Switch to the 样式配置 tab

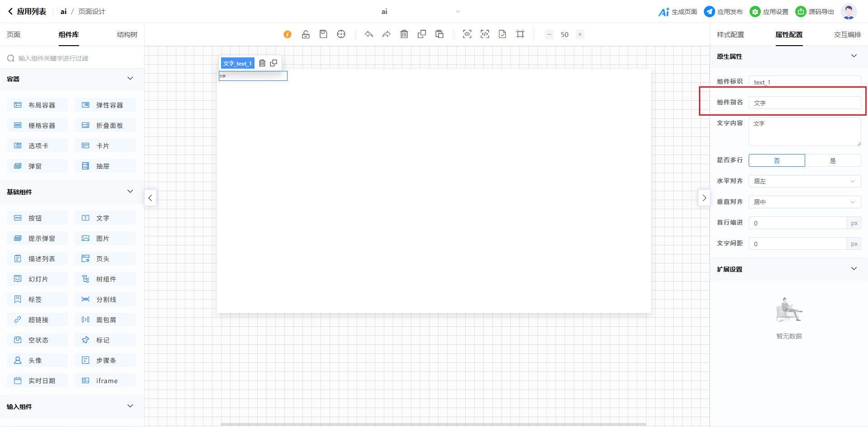coord(730,35)
